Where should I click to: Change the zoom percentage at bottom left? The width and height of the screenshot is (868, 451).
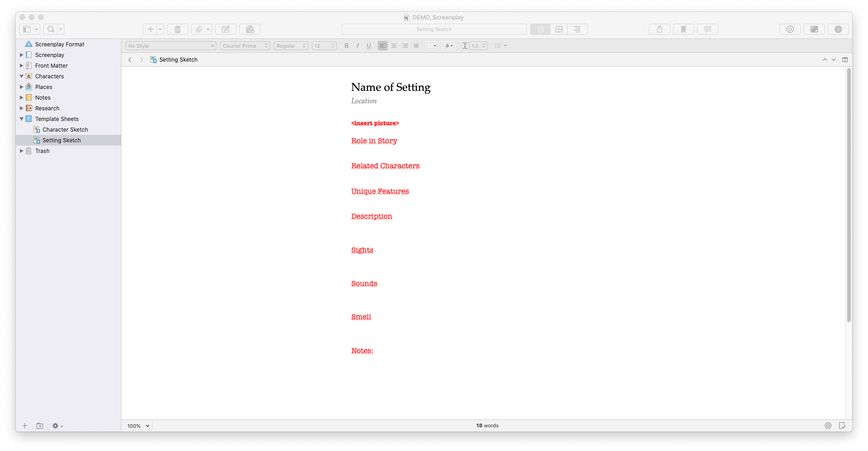click(137, 426)
